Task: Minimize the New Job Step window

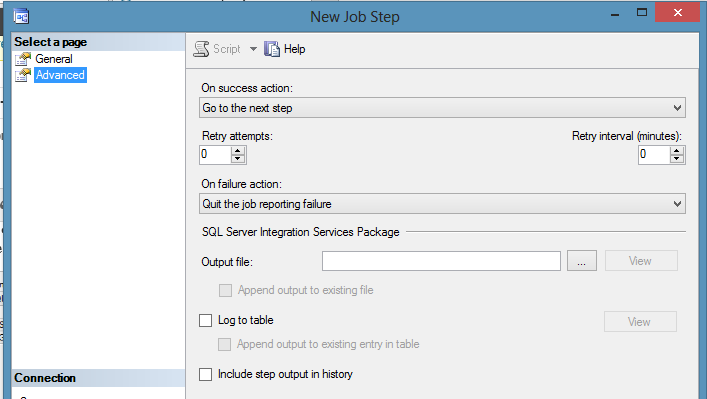Action: pyautogui.click(x=615, y=14)
